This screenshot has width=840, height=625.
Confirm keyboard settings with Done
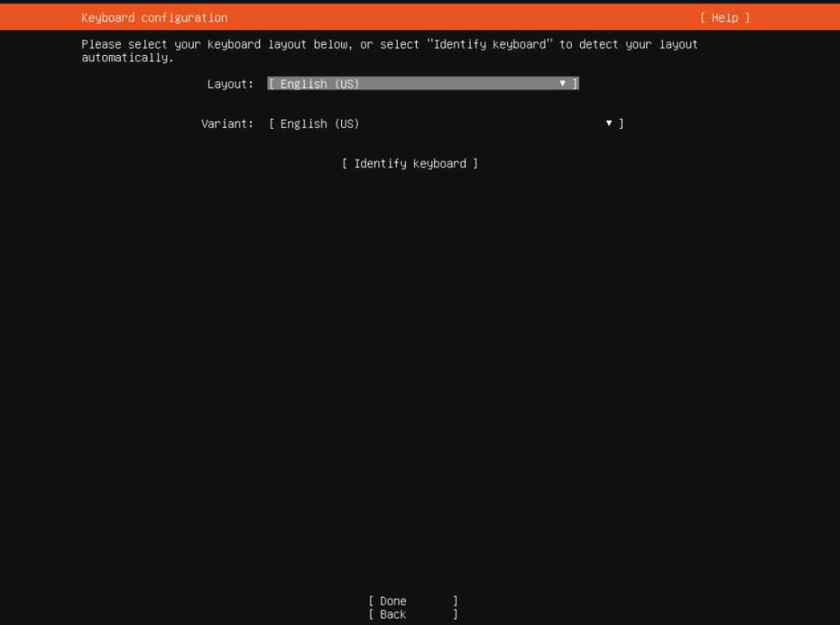pos(412,600)
